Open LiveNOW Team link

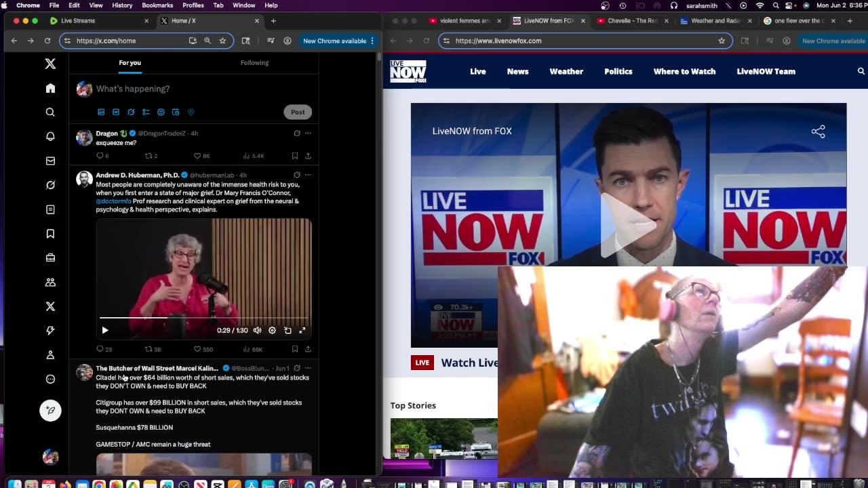click(766, 71)
